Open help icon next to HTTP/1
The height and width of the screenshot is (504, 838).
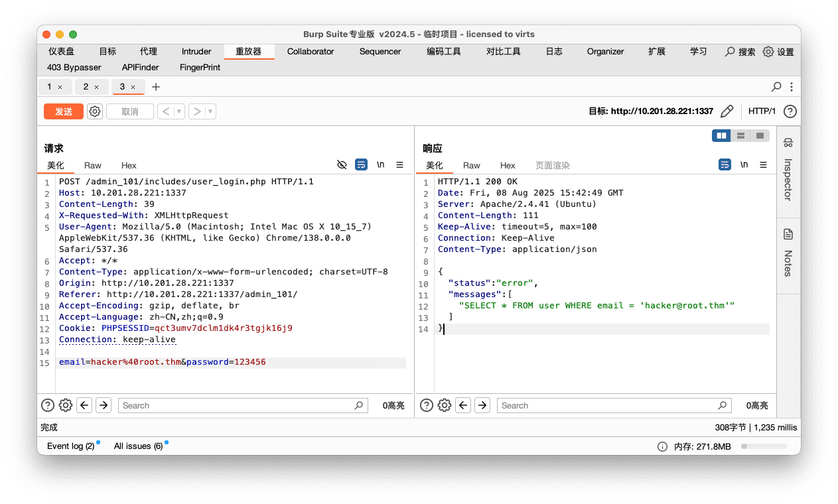[790, 111]
